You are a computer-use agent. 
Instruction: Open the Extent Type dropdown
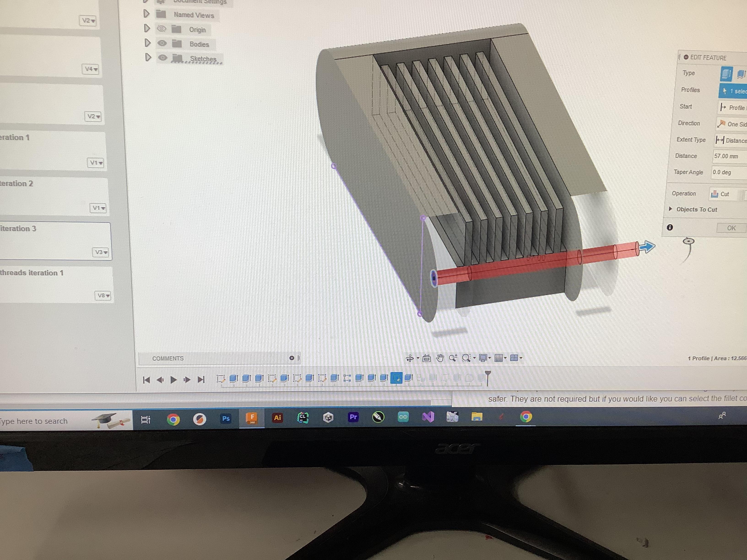point(731,140)
